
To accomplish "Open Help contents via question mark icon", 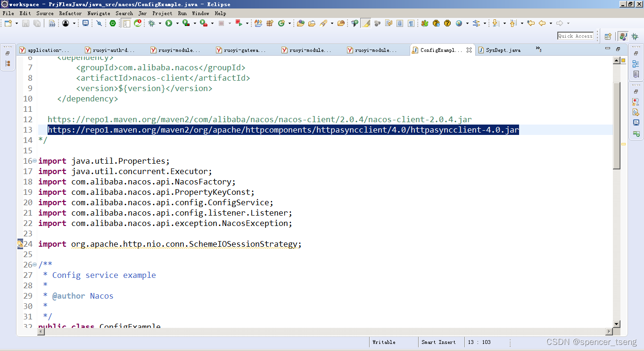I will pyautogui.click(x=447, y=23).
